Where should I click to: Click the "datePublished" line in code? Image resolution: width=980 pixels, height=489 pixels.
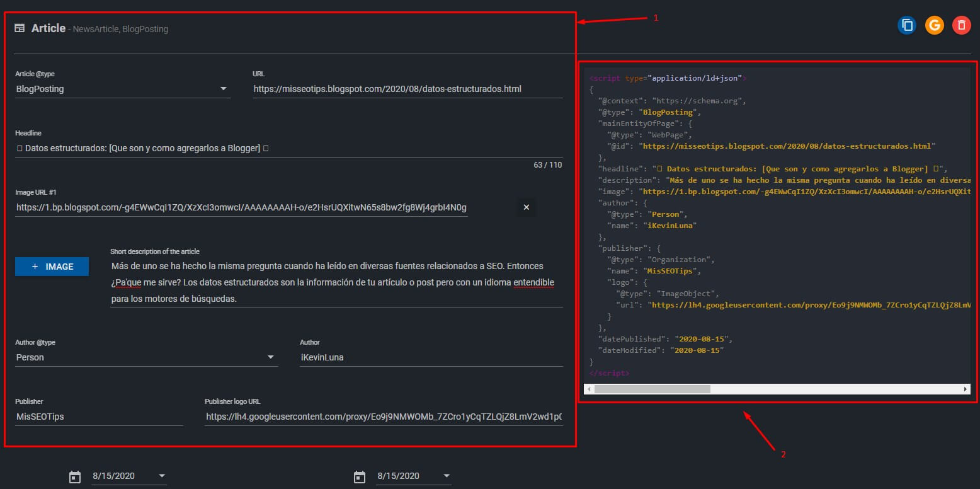coord(666,339)
